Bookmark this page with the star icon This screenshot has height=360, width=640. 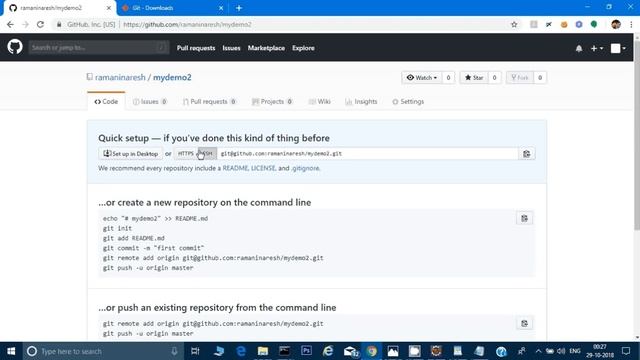(x=514, y=24)
